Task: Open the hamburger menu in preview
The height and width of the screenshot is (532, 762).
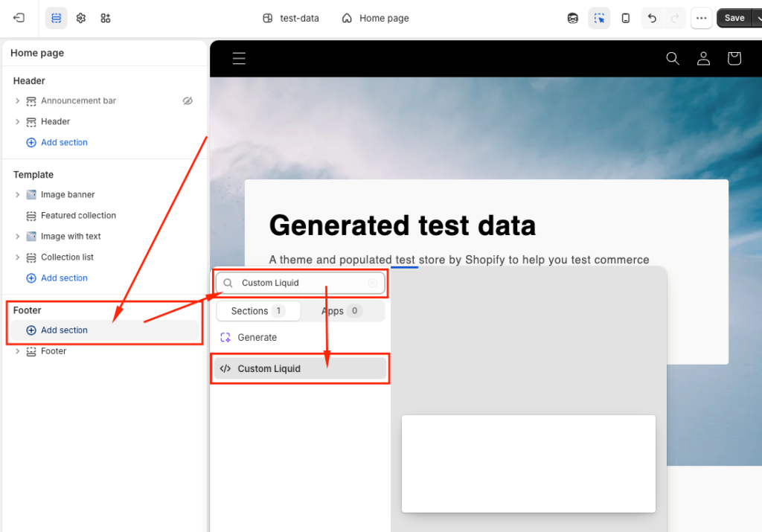Action: [239, 59]
